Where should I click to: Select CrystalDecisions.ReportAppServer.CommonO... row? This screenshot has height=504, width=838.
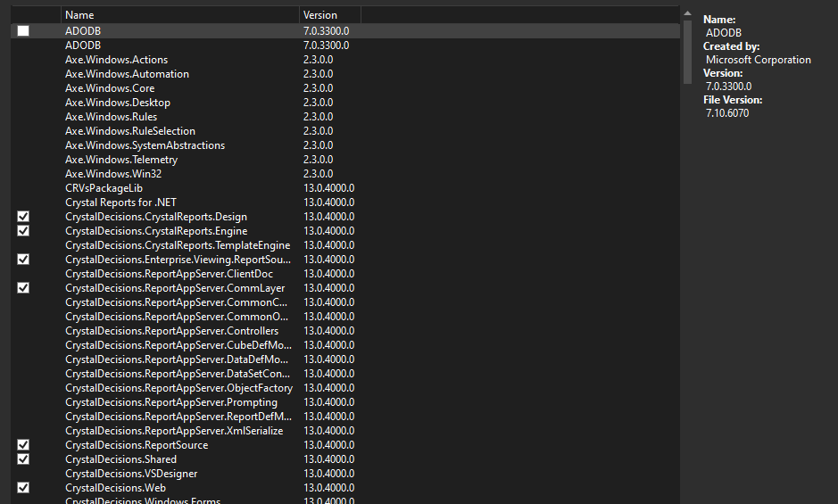pos(345,317)
